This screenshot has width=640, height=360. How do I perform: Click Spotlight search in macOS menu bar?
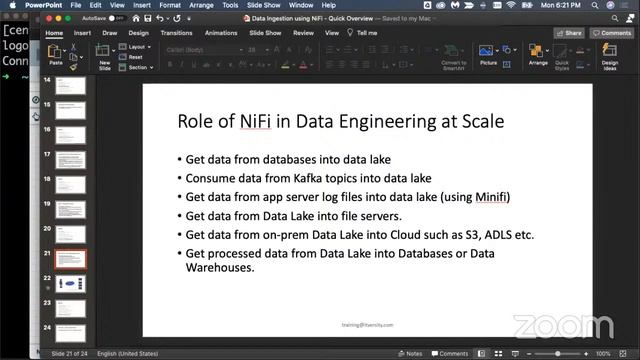(x=595, y=5)
